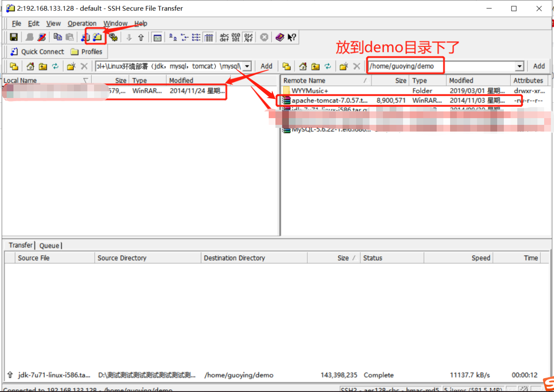Viewport: 554px width, 392px height.
Task: Open the View menu
Action: pos(53,23)
